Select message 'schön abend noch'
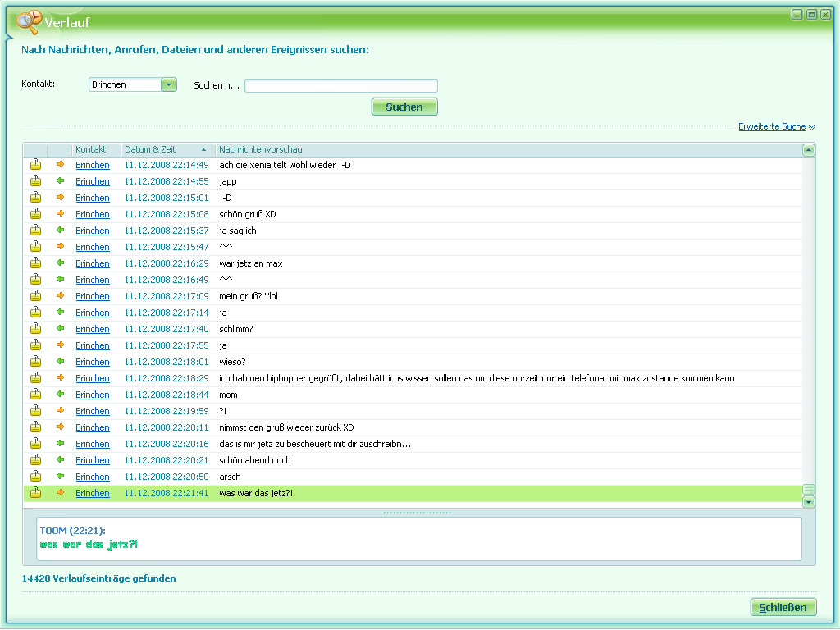 click(255, 460)
